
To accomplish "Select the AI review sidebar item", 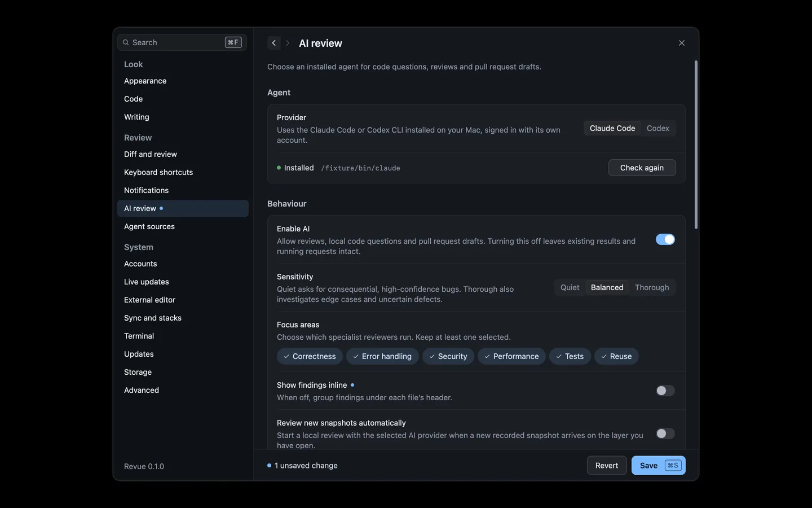I will point(183,208).
